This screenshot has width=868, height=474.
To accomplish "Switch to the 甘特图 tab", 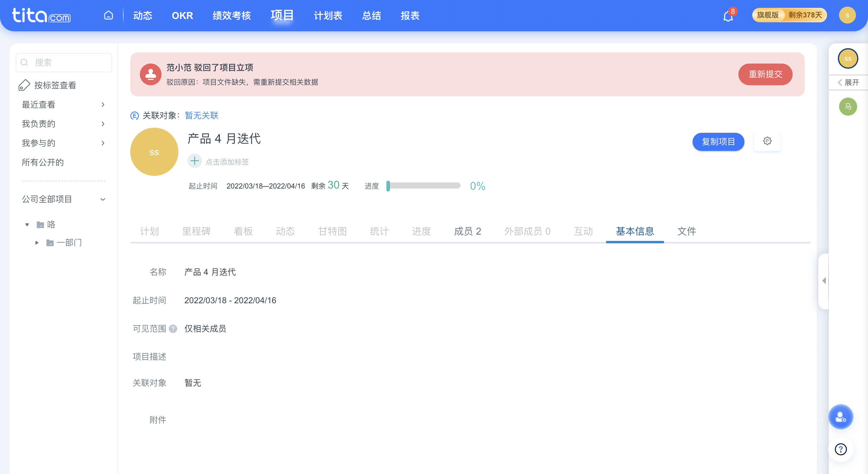I will coord(332,231).
